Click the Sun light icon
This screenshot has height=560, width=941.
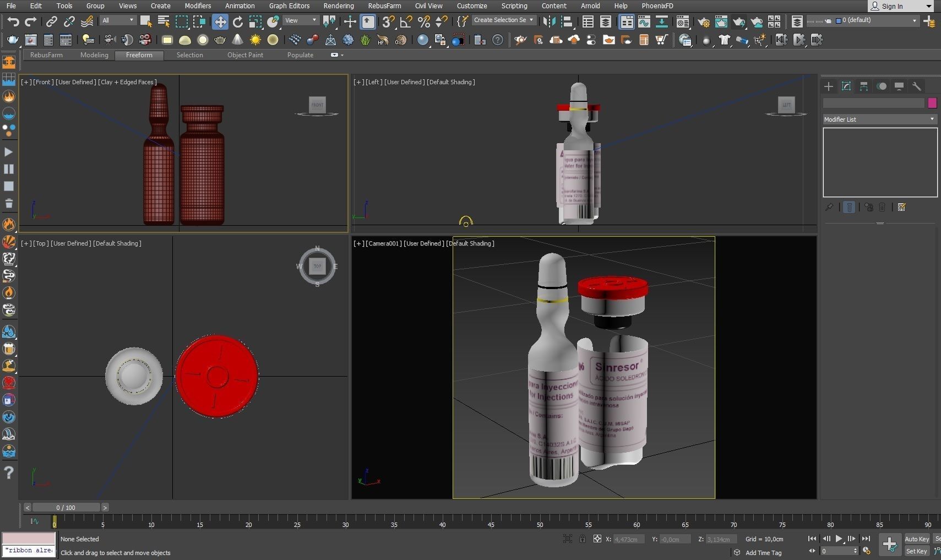click(255, 40)
